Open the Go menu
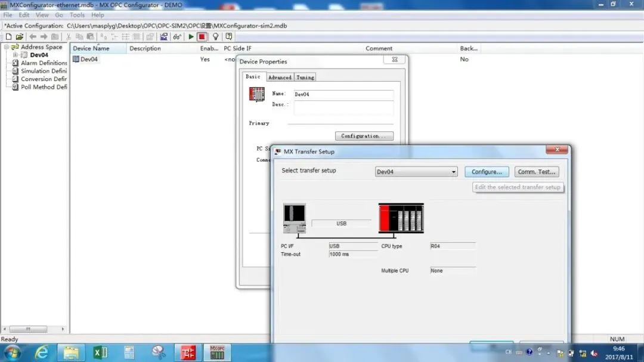The height and width of the screenshot is (362, 644). (x=58, y=15)
